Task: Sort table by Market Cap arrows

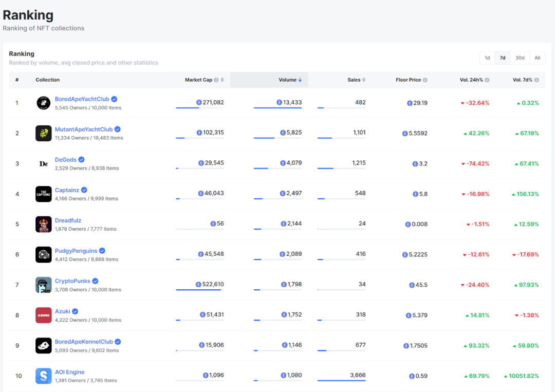Action: (223, 80)
